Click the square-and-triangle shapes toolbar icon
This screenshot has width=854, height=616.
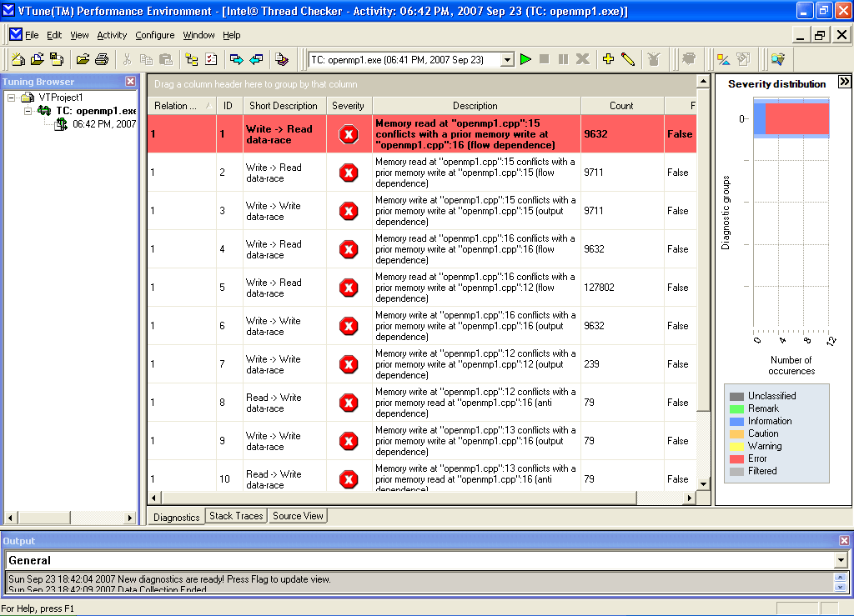[723, 59]
